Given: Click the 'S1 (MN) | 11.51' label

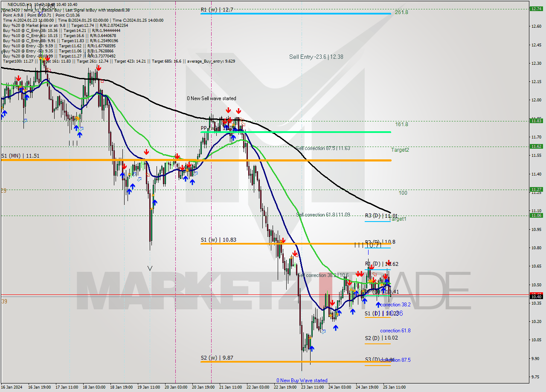Looking at the screenshot, I should pos(20,156).
